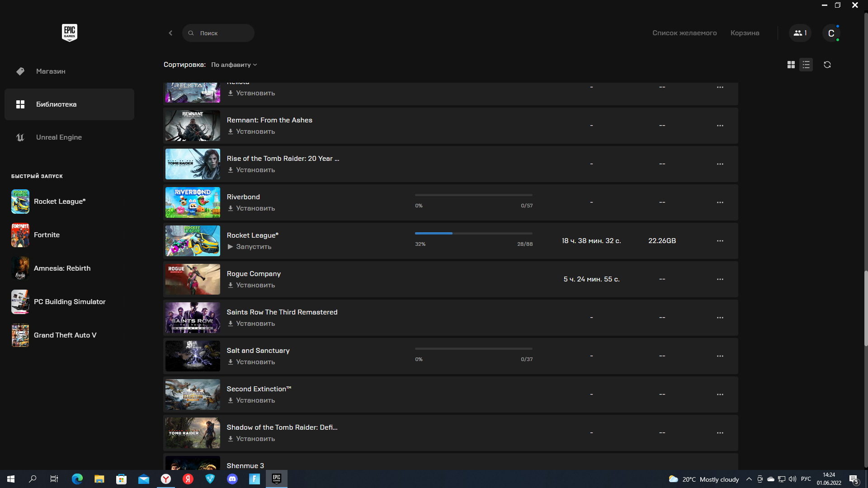Image resolution: width=868 pixels, height=488 pixels.
Task: Click the Epic Games logo
Action: [70, 33]
